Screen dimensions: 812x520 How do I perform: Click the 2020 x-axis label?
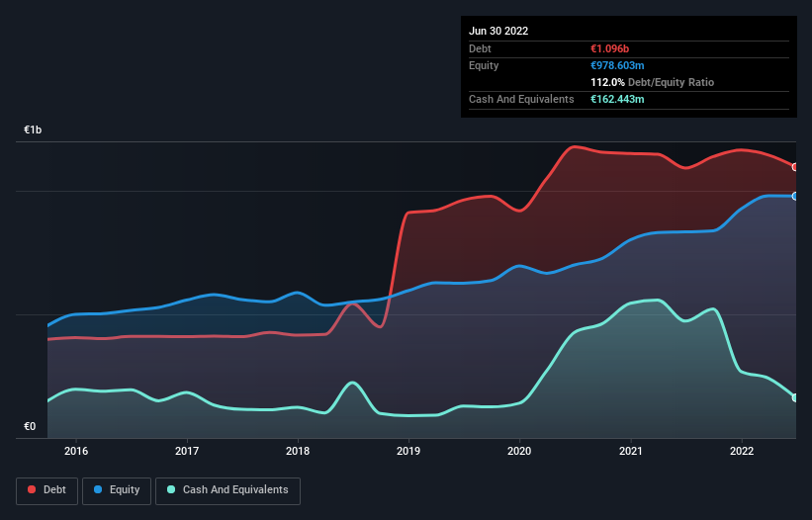pos(519,451)
